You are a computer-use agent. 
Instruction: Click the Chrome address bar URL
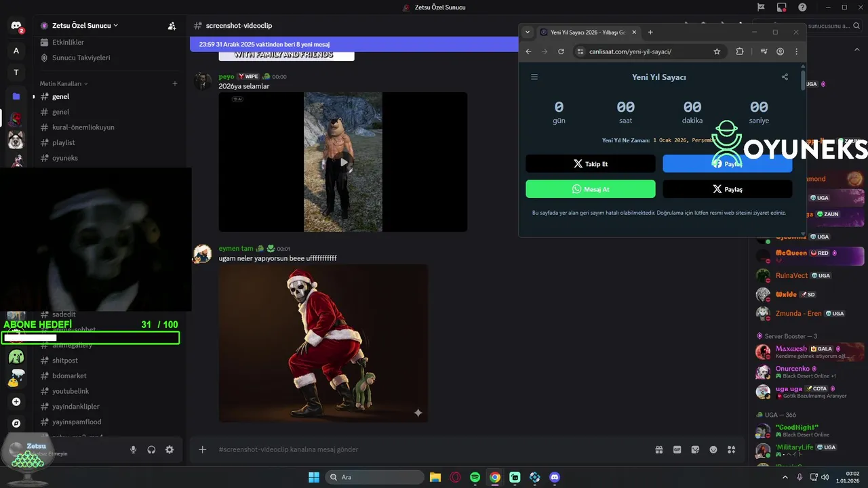[630, 52]
